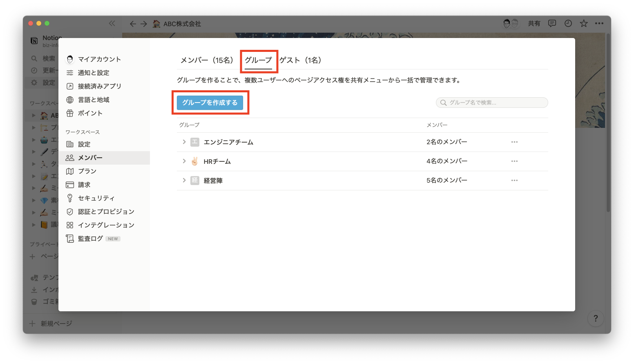Image resolution: width=634 pixels, height=364 pixels.
Task: Click the メンバー column header
Action: coord(437,125)
